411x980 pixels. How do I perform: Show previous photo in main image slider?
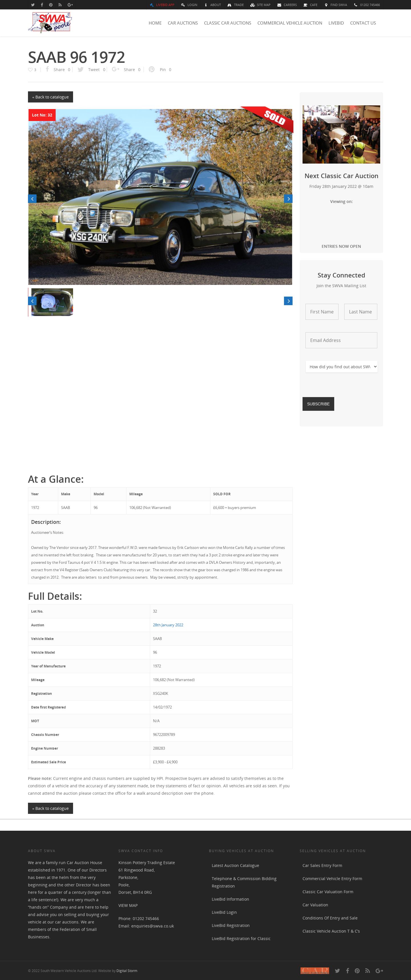[32, 199]
